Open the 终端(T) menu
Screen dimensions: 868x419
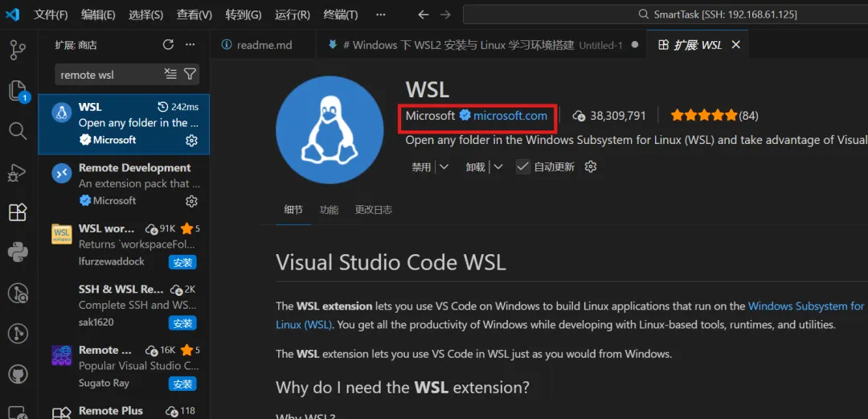tap(341, 14)
